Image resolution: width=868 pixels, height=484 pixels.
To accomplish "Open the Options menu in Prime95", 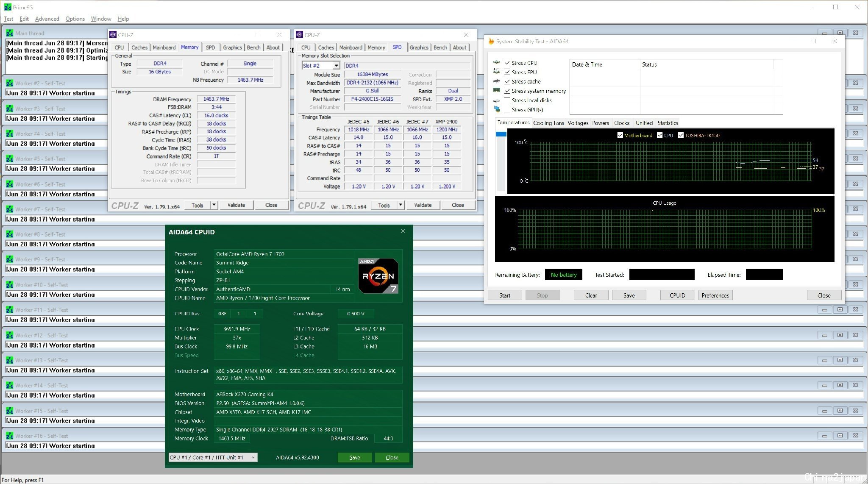I will [75, 19].
